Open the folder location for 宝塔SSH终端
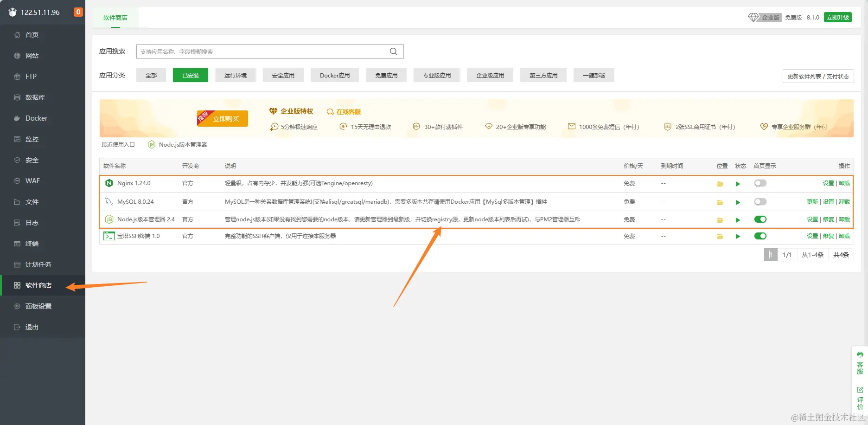 [720, 237]
